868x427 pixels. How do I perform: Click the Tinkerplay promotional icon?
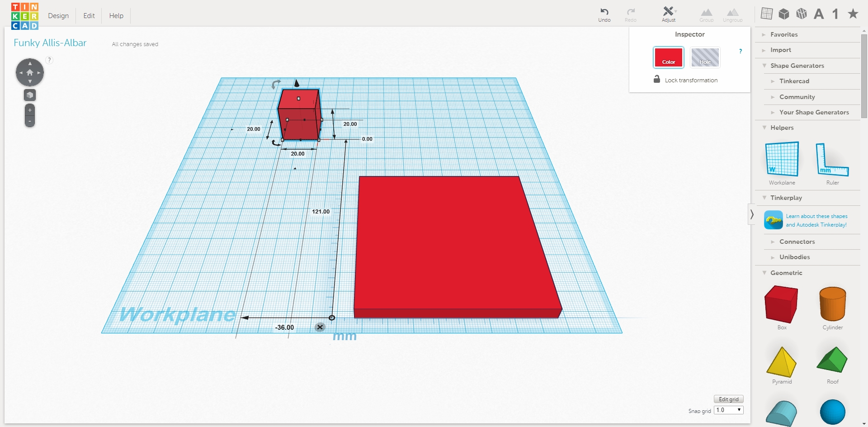click(774, 220)
